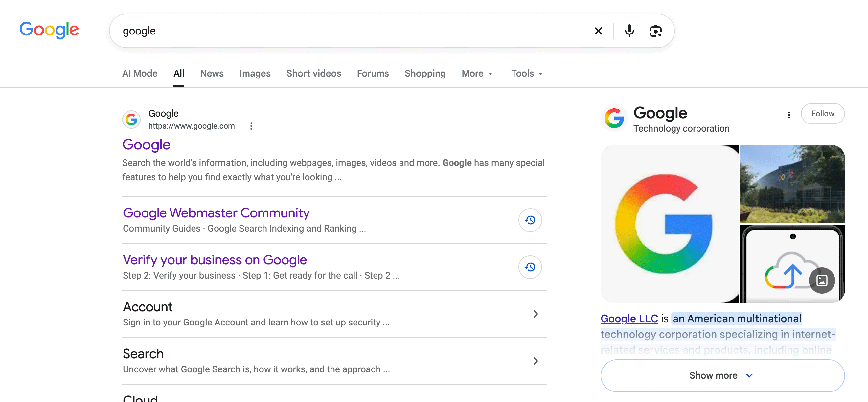Open the Google headquarters building photo

[792, 184]
